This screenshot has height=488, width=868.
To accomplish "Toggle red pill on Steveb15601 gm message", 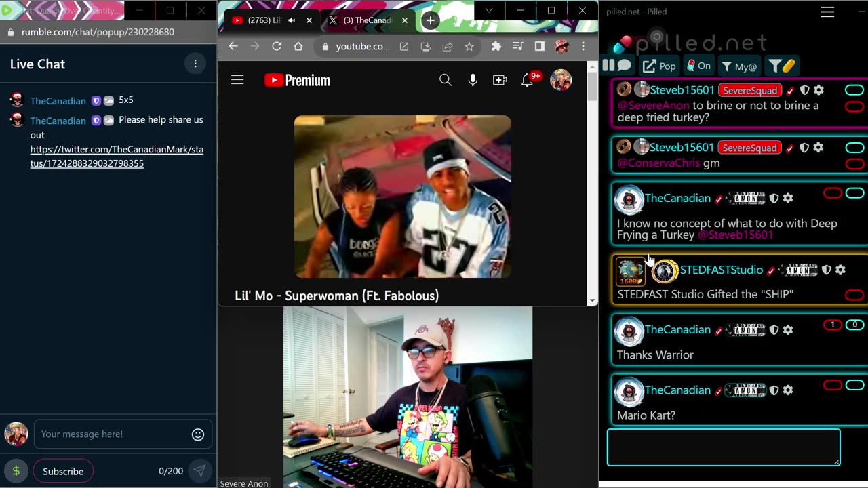I will [854, 164].
